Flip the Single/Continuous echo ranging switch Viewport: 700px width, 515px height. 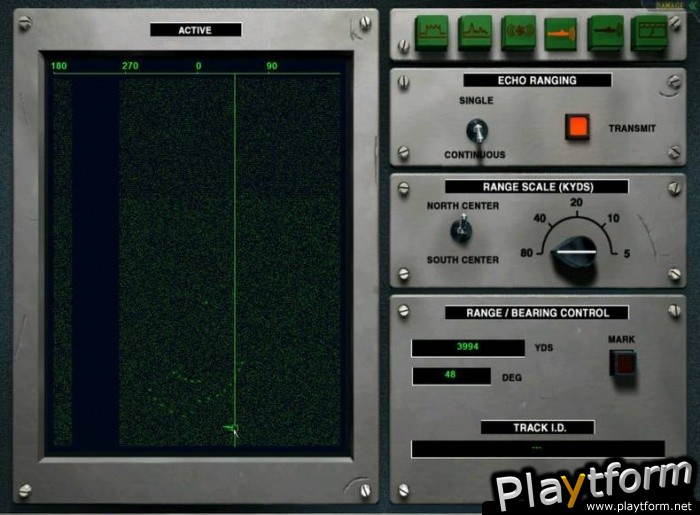(x=478, y=129)
